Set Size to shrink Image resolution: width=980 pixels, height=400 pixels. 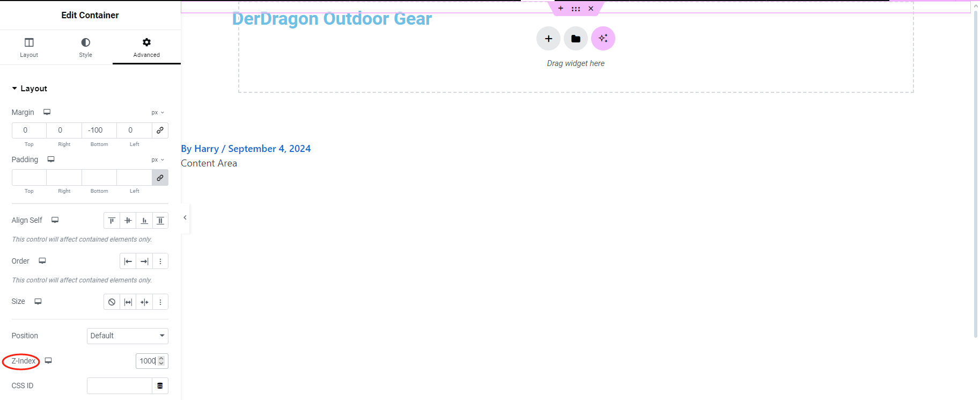(x=144, y=302)
